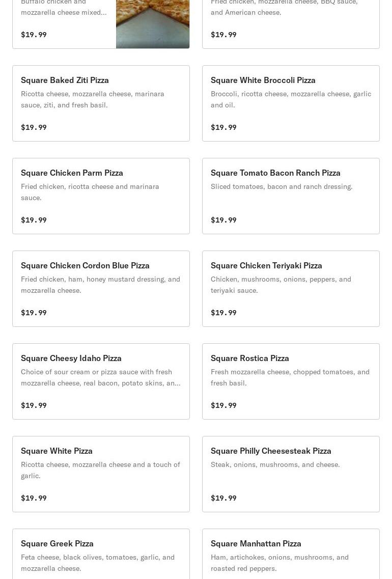The height and width of the screenshot is (579, 392).
Task: Select the Square White Pizza card
Action: click(x=57, y=451)
